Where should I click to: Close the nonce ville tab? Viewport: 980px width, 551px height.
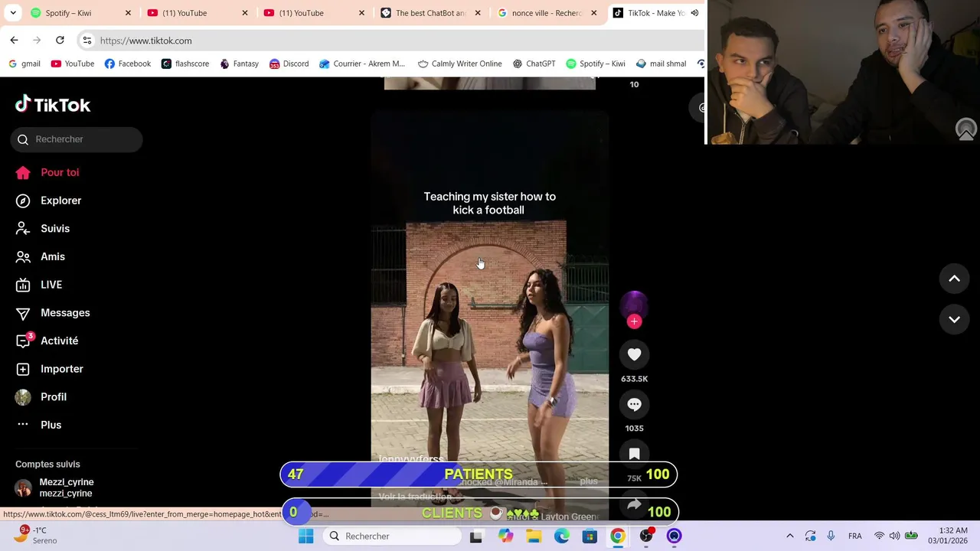[x=593, y=13]
